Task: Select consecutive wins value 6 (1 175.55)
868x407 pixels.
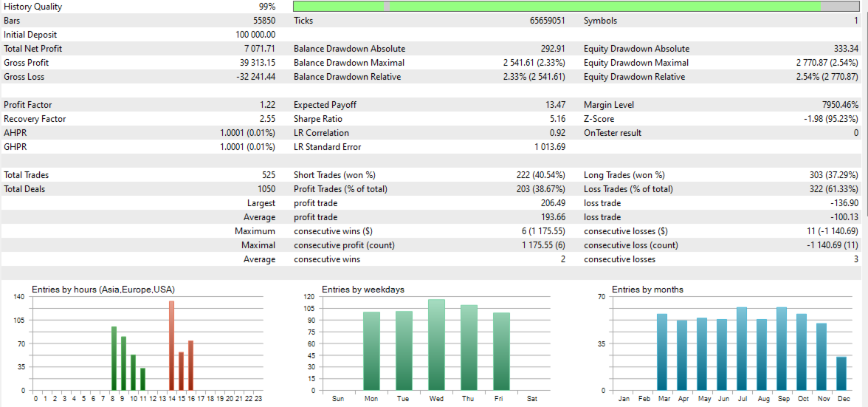Action: point(542,231)
